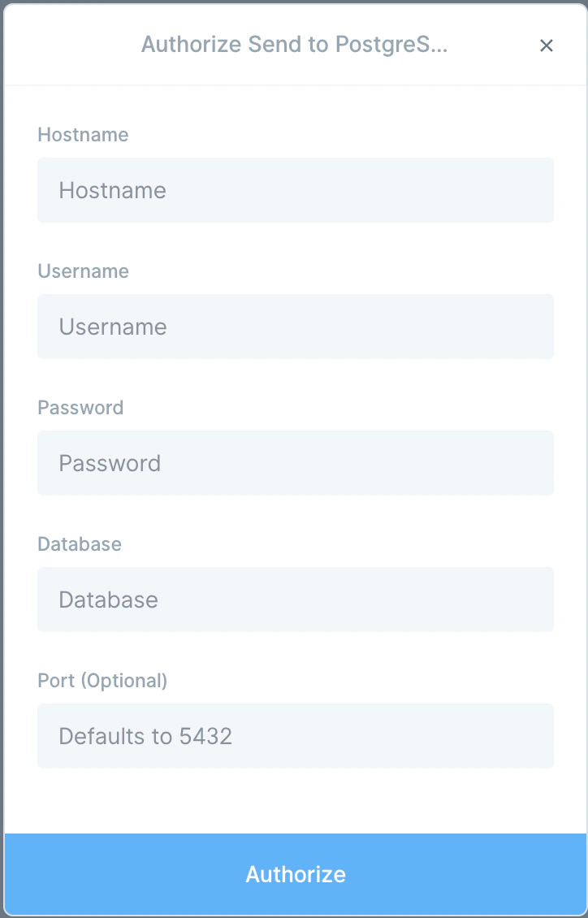Activate the Password input field
The height and width of the screenshot is (918, 588).
296,463
